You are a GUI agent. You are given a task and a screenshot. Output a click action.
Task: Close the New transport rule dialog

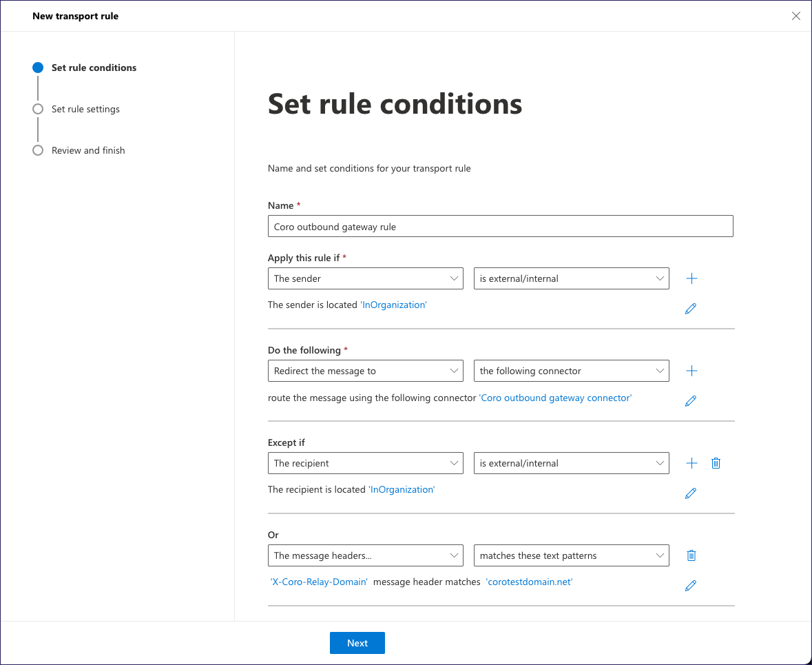pyautogui.click(x=796, y=16)
